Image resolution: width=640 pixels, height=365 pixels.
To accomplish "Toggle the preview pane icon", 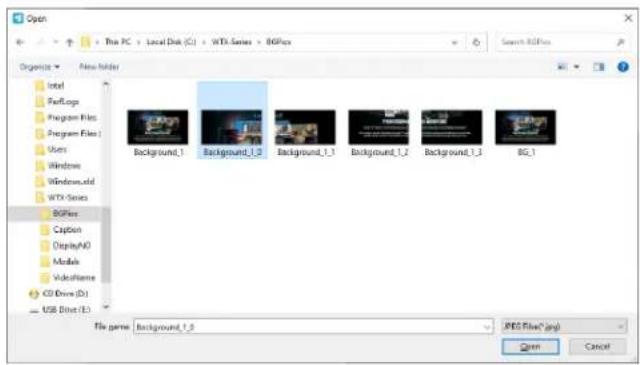I will [599, 67].
